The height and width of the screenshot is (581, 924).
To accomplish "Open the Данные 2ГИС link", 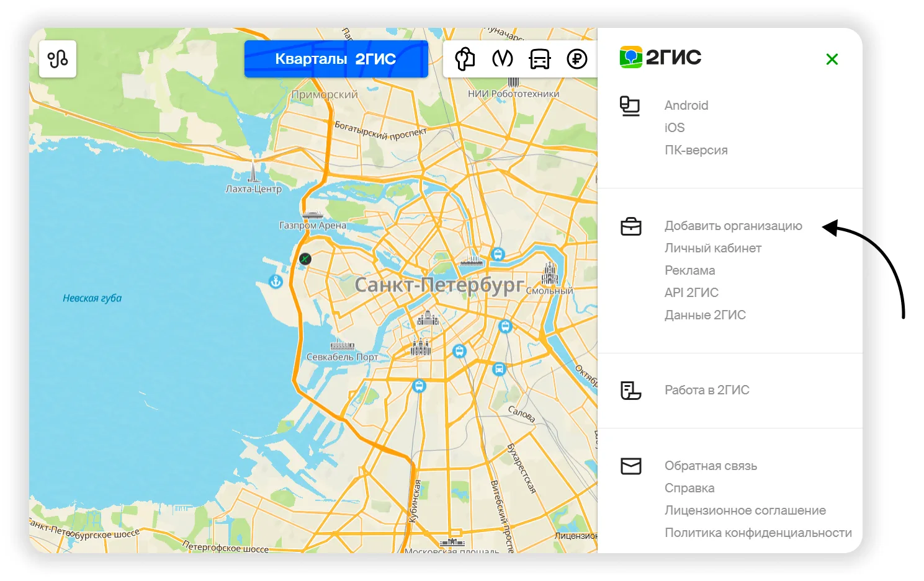I will click(705, 315).
